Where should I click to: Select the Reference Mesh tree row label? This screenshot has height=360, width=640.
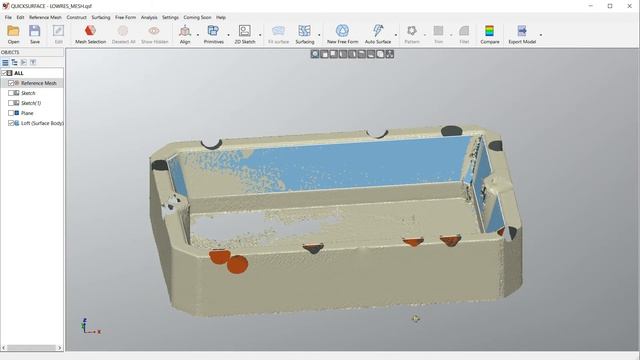point(39,83)
